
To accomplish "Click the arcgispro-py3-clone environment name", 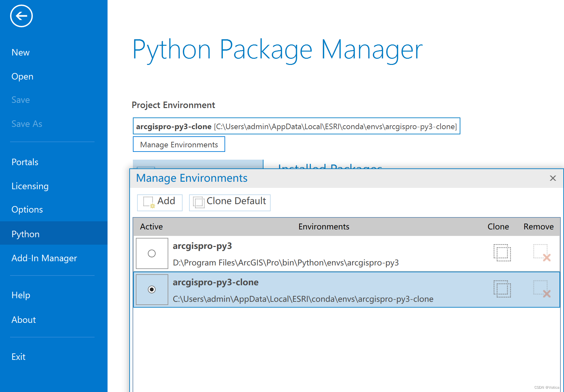I will point(215,282).
